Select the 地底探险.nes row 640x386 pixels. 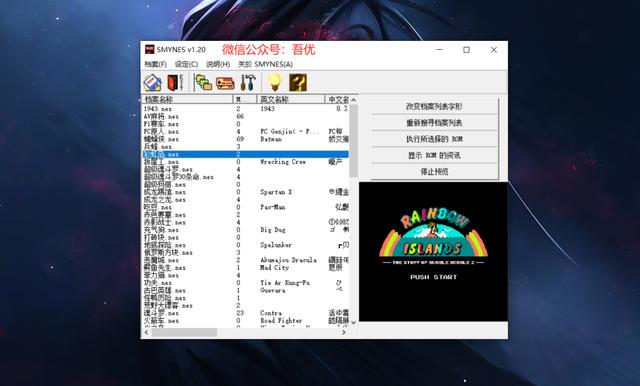click(x=246, y=245)
